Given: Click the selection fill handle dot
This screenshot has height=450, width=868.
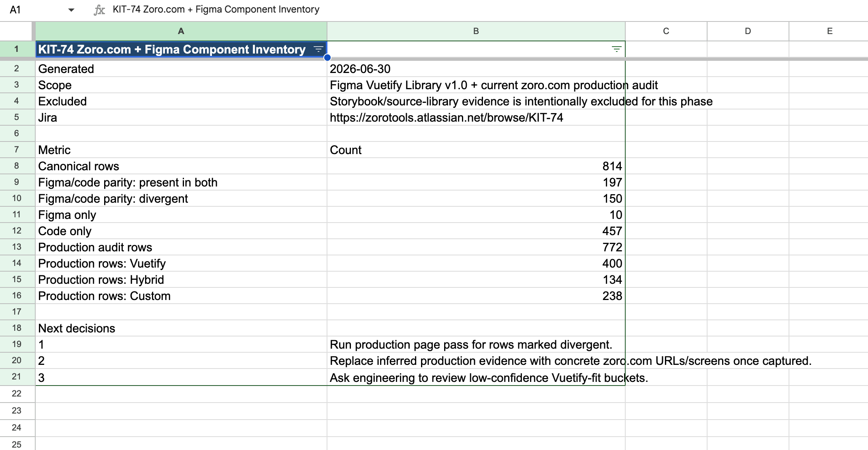Looking at the screenshot, I should [x=327, y=58].
